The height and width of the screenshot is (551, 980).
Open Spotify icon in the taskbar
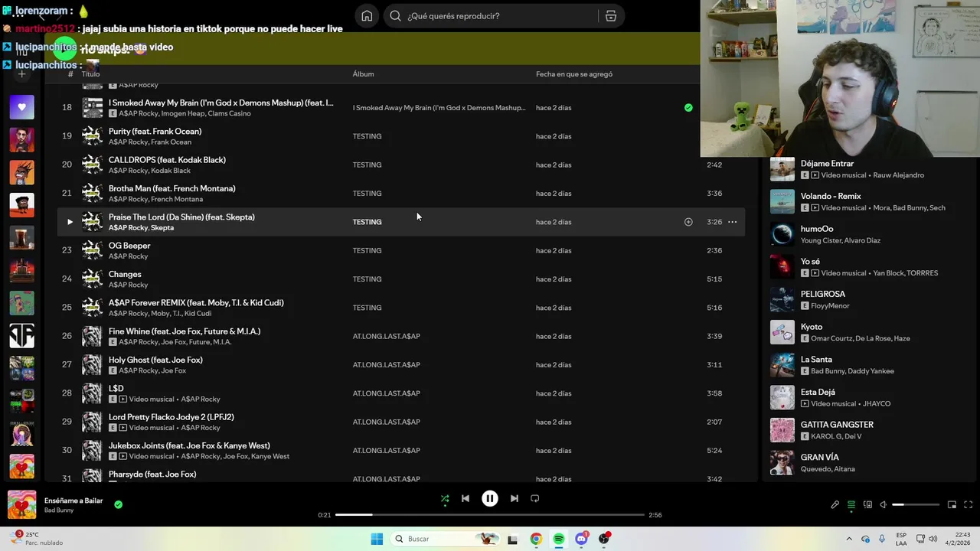(559, 539)
